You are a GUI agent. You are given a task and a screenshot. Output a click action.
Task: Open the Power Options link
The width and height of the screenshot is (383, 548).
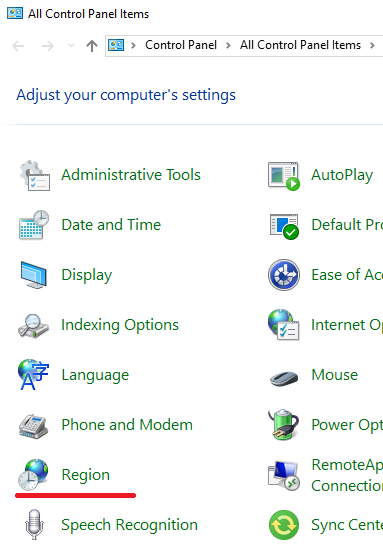(x=347, y=426)
